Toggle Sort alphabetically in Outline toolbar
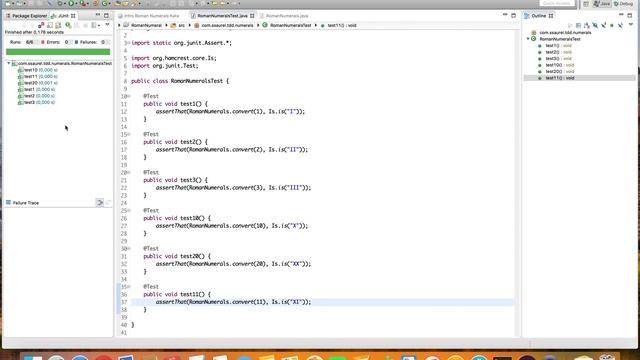This screenshot has width=640, height=360. tap(587, 25)
